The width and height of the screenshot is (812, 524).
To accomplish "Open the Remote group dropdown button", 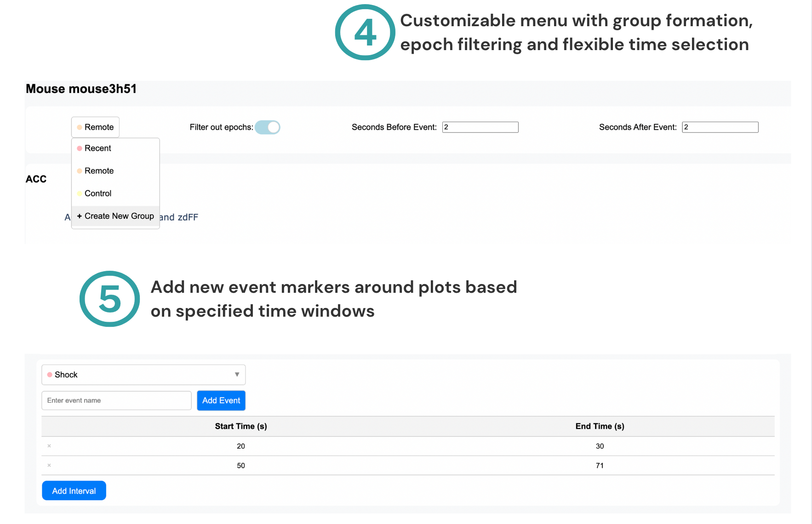I will tap(95, 127).
